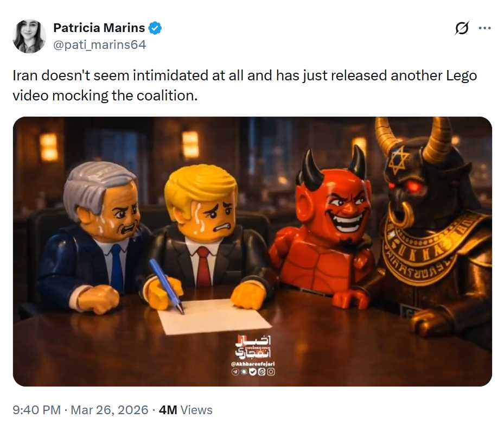Screen dimensions: 504x431
Task: Click the tweet text about the Lego video
Action: [245, 86]
